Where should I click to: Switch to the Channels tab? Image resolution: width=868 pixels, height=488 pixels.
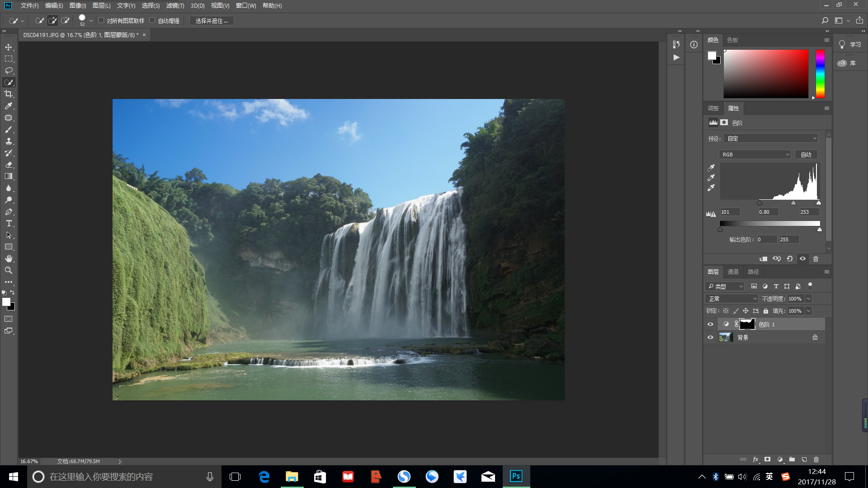point(733,272)
